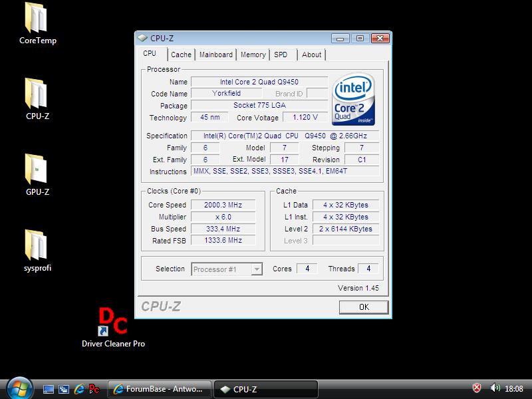
Task: Click the volume speaker tray icon
Action: (495, 388)
